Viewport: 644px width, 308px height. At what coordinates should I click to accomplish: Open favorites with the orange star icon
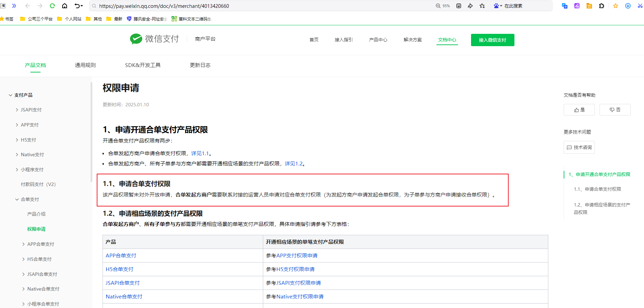coord(616,6)
